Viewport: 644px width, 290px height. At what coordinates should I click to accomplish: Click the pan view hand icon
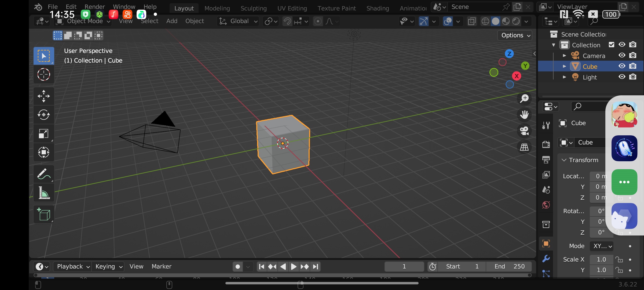tap(524, 115)
